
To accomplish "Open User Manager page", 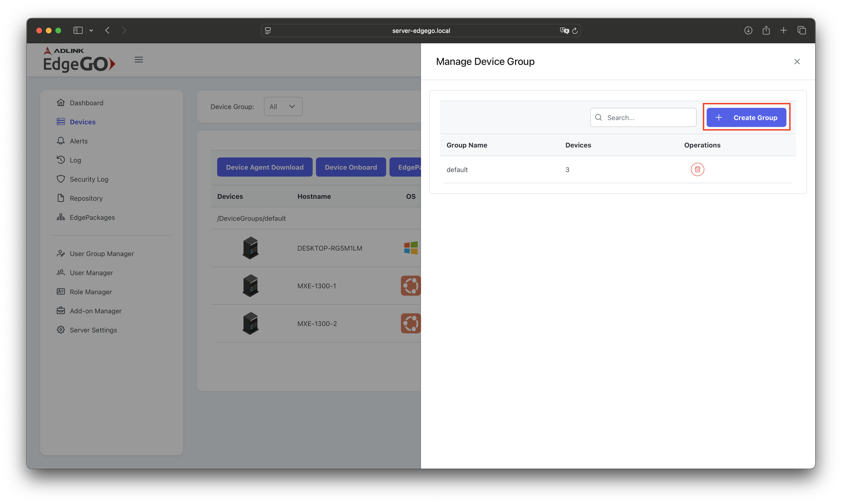I will [x=91, y=273].
